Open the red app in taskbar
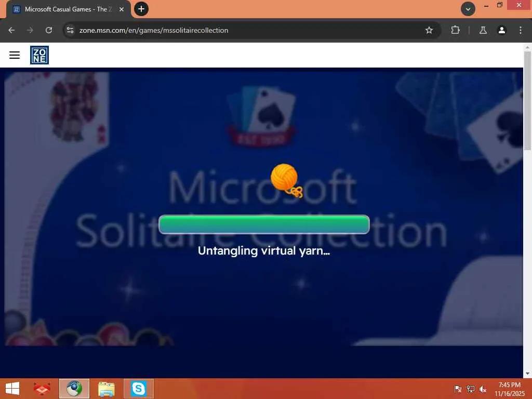 42,389
